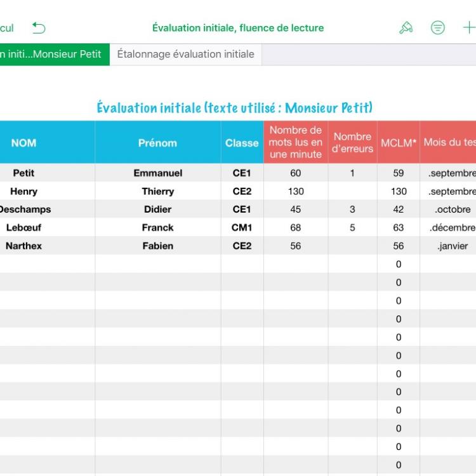The width and height of the screenshot is (476, 476).
Task: Select the words-read cell 45
Action: point(296,209)
